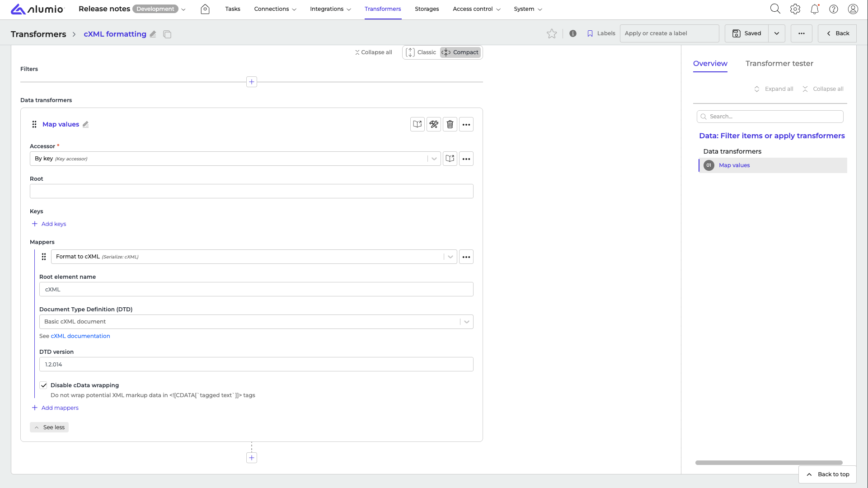Image resolution: width=868 pixels, height=488 pixels.
Task: Switch to Overview tab
Action: tap(710, 64)
